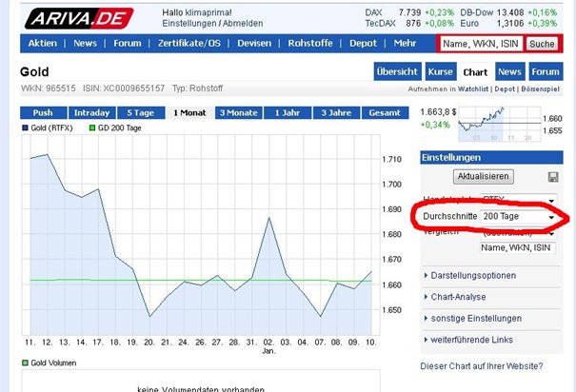Viewport: 576px width, 392px height.
Task: Switch to Kurse tab
Action: pyautogui.click(x=441, y=71)
